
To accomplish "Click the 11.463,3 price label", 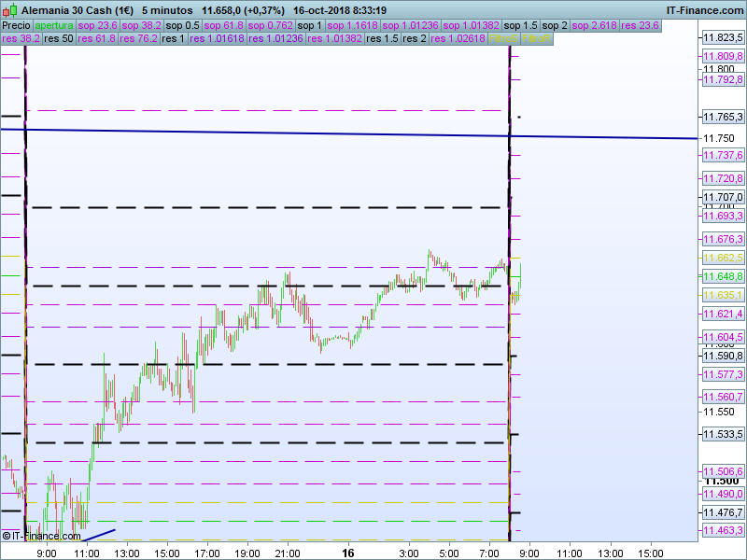I will (x=723, y=530).
